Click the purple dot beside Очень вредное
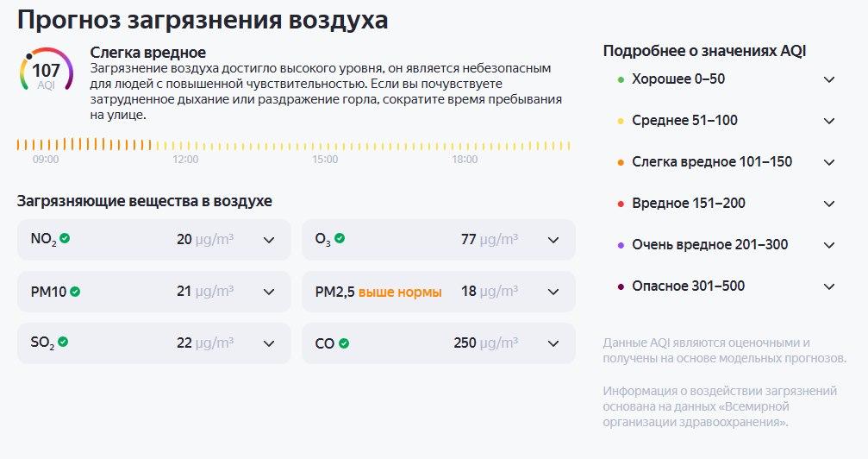This screenshot has width=868, height=459. [621, 245]
